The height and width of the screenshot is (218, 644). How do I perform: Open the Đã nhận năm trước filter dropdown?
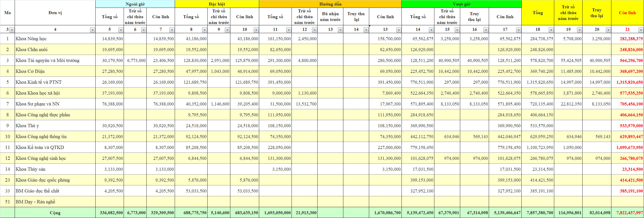[340, 30]
